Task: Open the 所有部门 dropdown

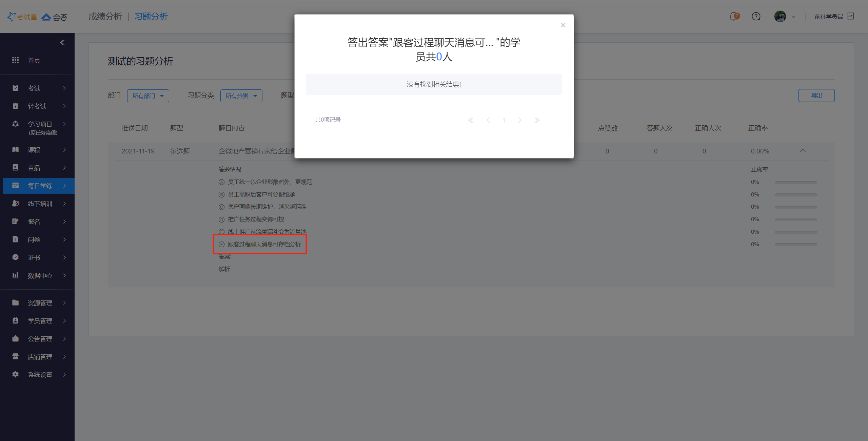Action: pyautogui.click(x=148, y=96)
